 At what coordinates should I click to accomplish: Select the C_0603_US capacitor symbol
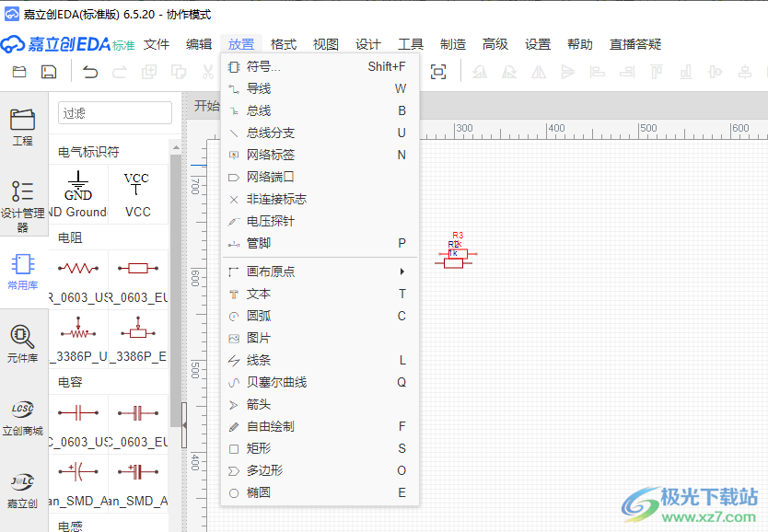click(x=78, y=422)
